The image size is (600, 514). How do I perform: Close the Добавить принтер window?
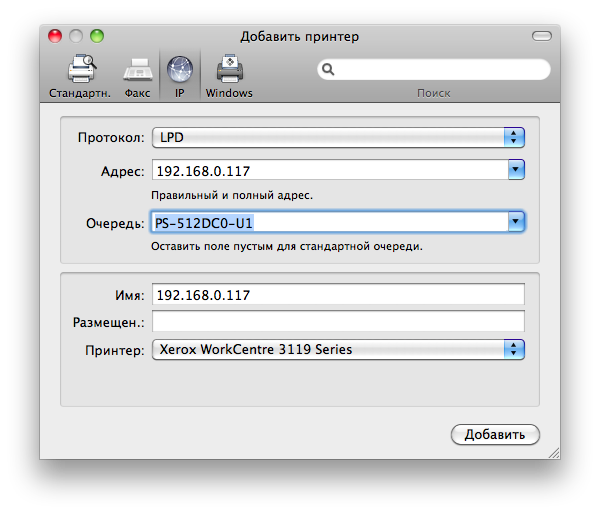tap(55, 36)
